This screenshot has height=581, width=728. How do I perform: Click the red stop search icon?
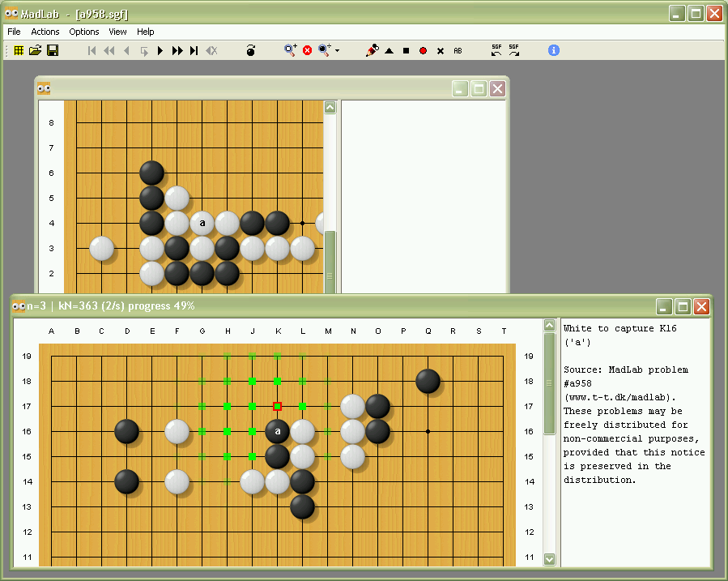point(308,50)
